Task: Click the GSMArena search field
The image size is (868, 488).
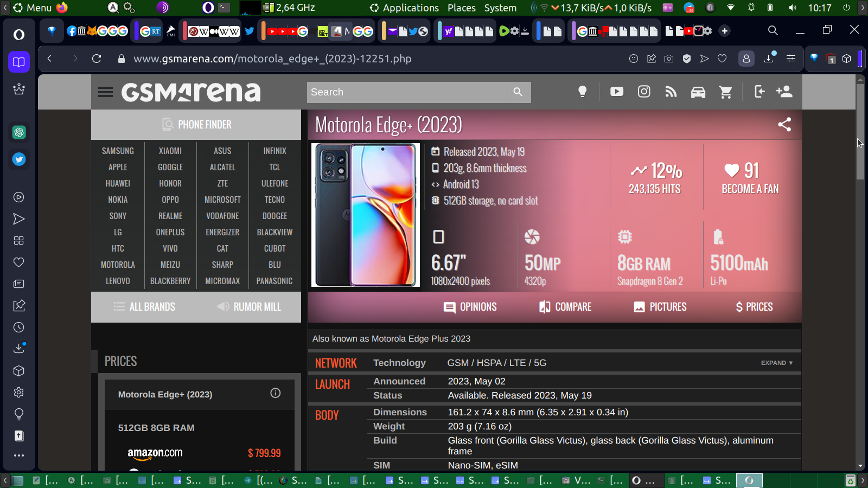Action: click(407, 92)
